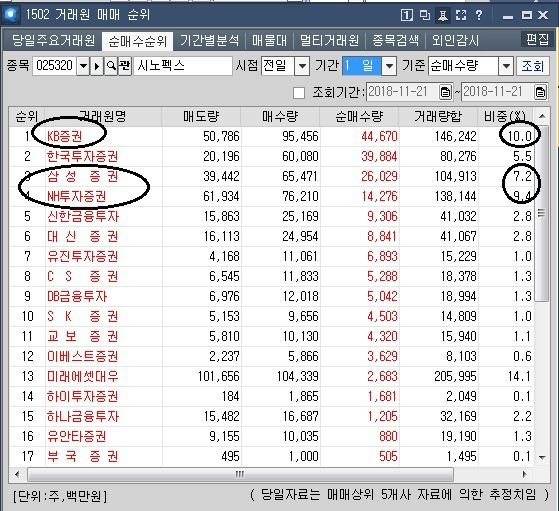Select the 하이투자증권 row
Viewport: 559px width, 511px height.
[x=272, y=396]
